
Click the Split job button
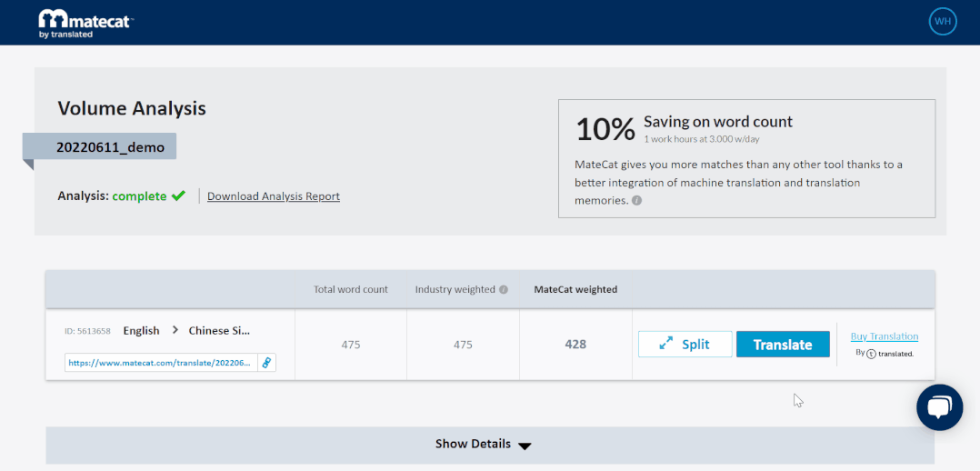(685, 345)
